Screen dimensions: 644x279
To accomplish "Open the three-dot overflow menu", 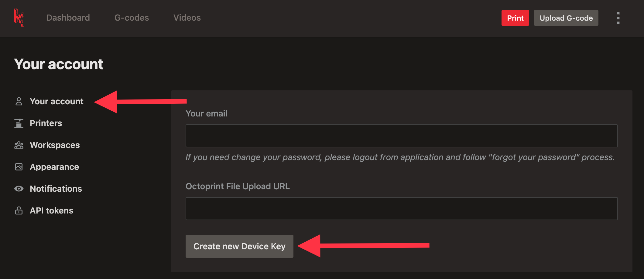I will [618, 18].
